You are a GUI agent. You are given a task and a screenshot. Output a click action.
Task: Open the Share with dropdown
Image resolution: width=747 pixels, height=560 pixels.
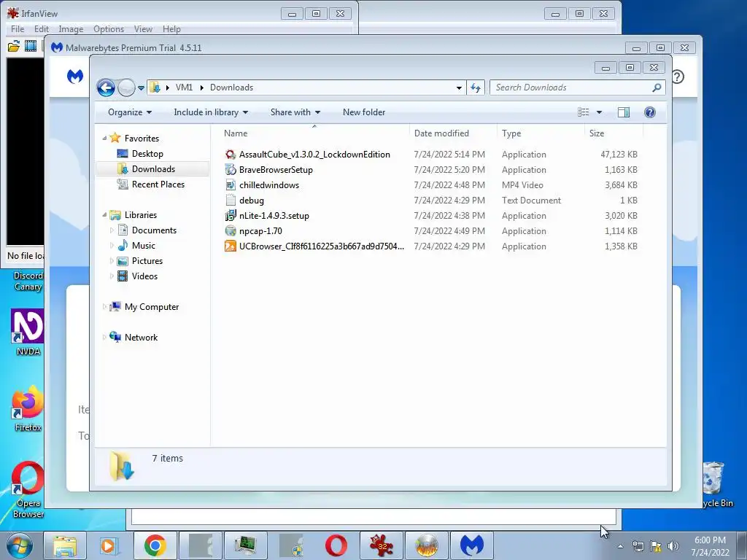tap(295, 112)
